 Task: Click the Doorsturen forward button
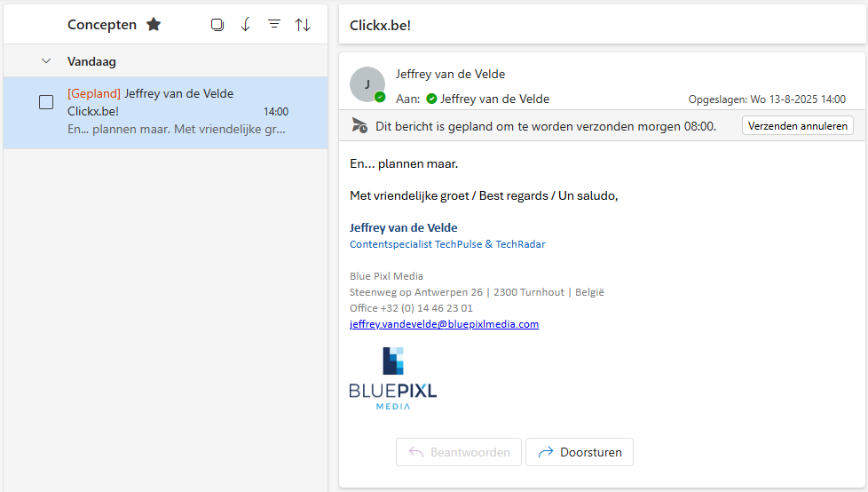coord(580,452)
